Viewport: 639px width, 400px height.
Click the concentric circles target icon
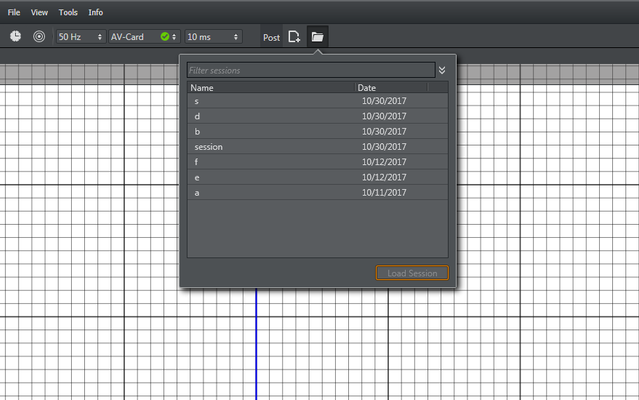pos(39,37)
